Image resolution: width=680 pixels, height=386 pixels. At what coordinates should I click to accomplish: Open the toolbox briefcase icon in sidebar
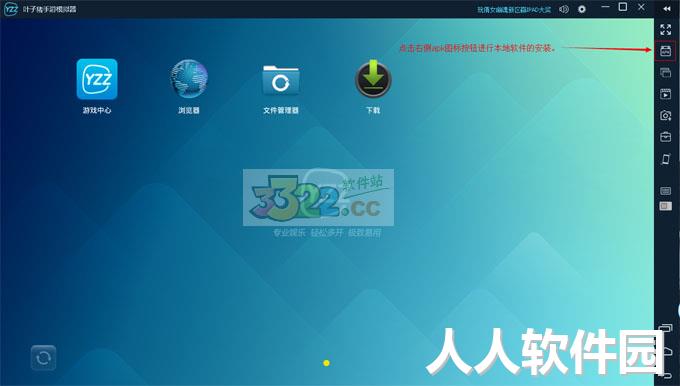pos(665,137)
